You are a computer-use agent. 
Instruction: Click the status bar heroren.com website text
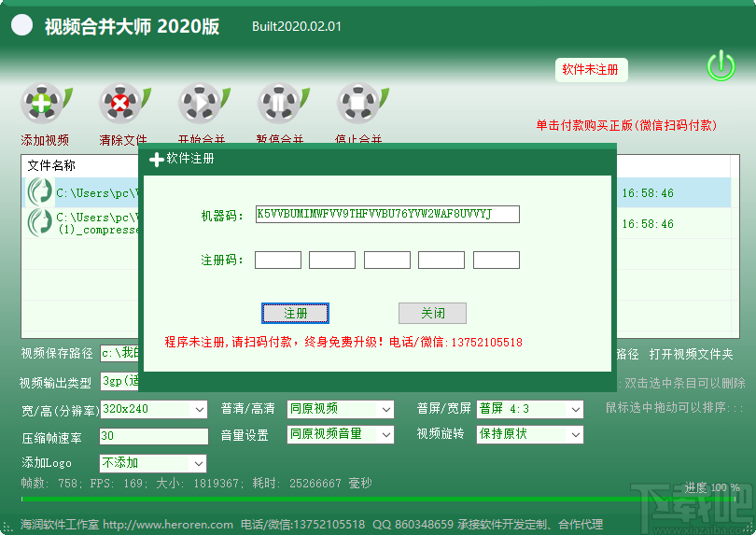click(168, 525)
